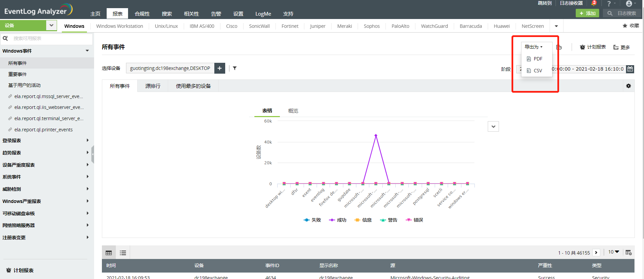Open the 更多 options
Screen dimensions: 644x279
[x=622, y=47]
